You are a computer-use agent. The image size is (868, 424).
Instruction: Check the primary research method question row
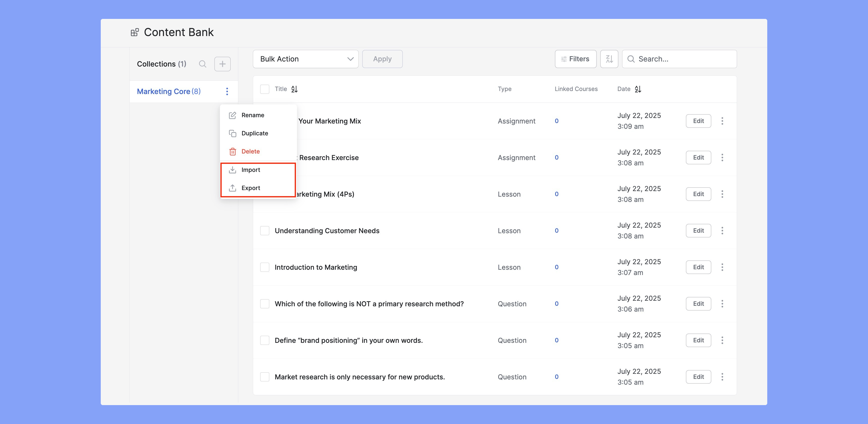pos(265,304)
